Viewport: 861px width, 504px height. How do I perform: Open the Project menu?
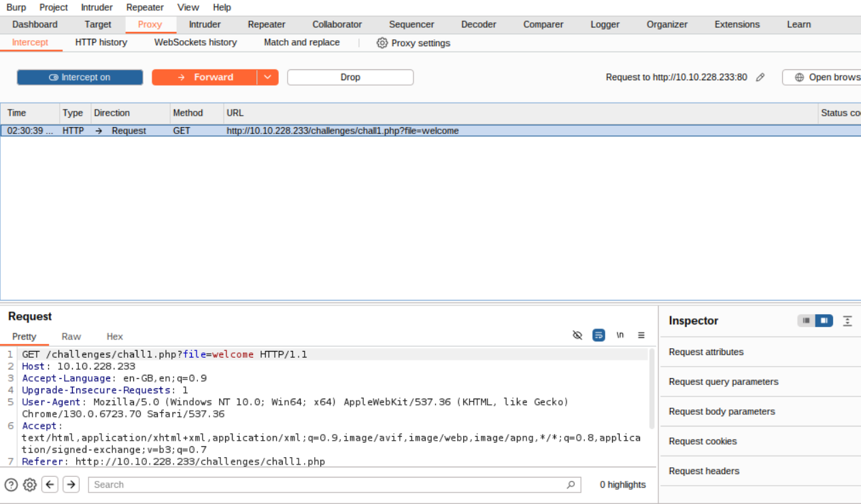[54, 7]
